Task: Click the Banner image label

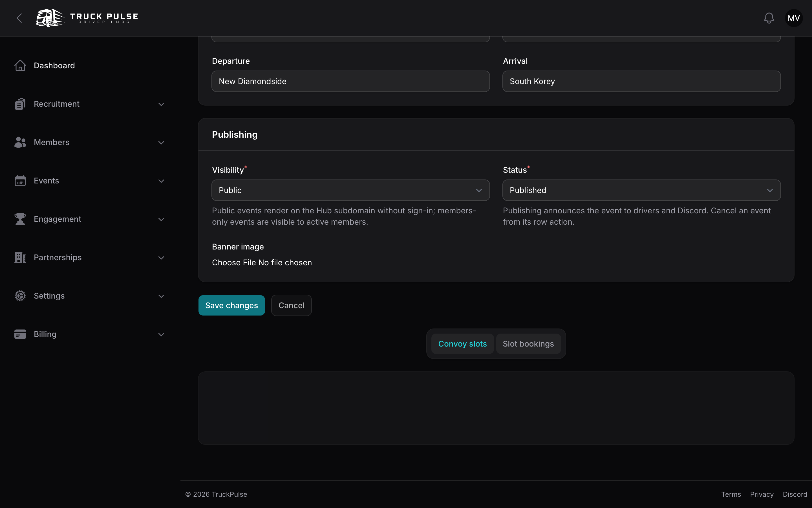Action: [x=238, y=247]
